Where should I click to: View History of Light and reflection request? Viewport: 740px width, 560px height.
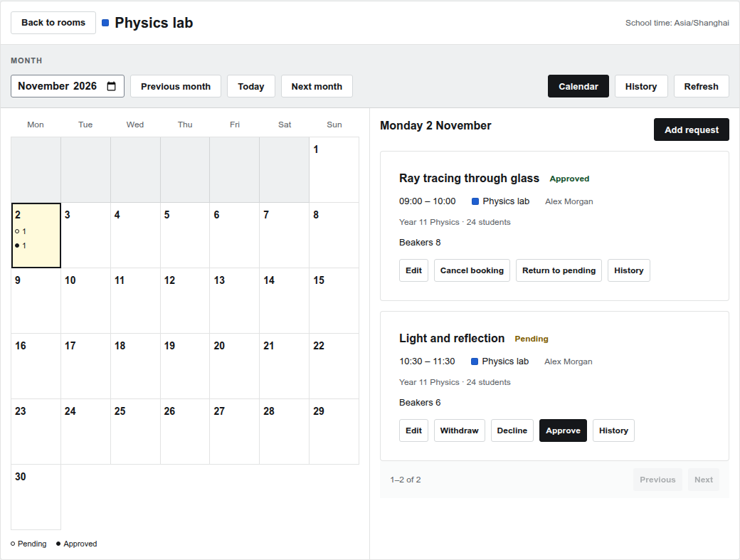[x=613, y=430]
